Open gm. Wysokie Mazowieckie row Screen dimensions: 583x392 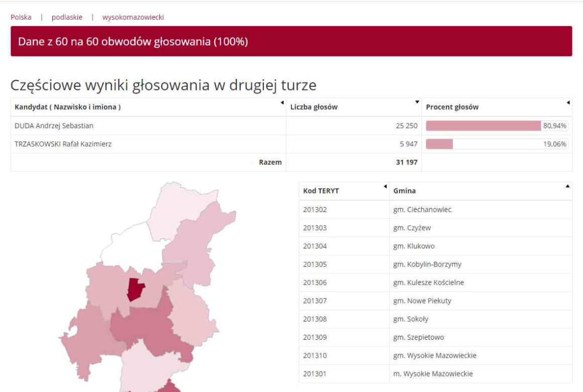tap(436, 355)
